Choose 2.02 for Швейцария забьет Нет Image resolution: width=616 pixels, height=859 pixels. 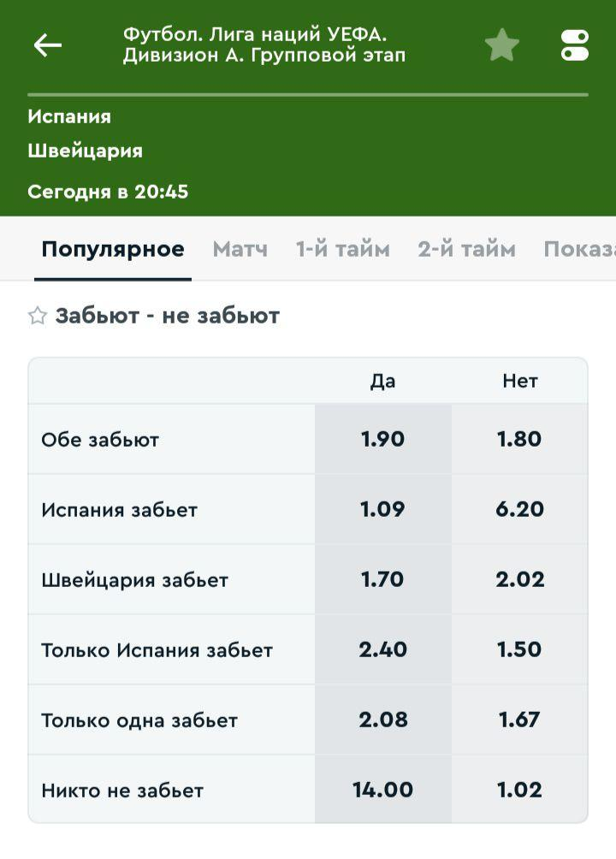coord(519,578)
